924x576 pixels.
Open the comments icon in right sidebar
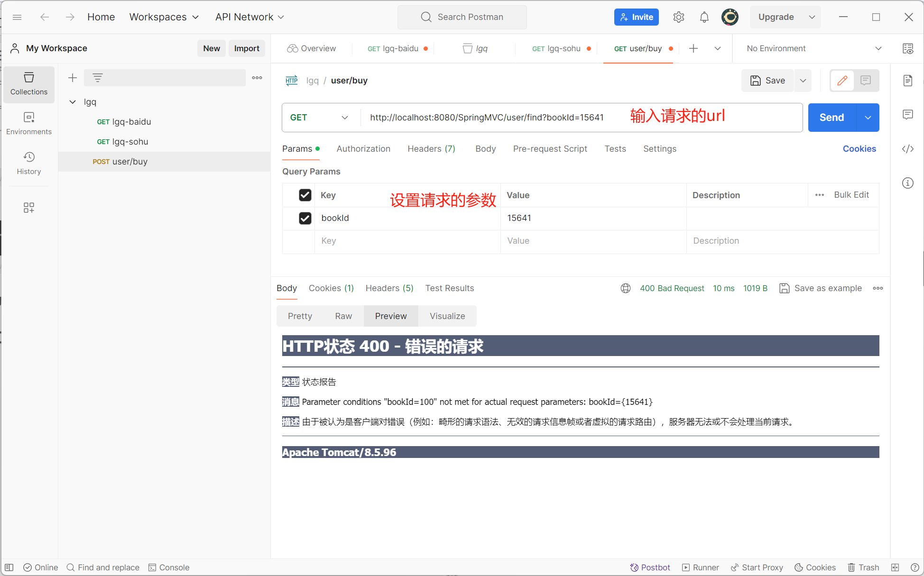pos(908,115)
